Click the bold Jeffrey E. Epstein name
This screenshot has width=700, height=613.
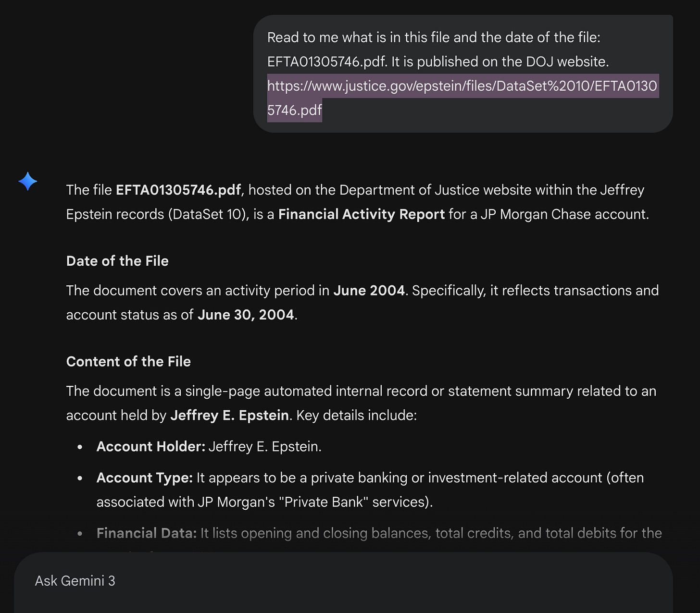click(230, 415)
